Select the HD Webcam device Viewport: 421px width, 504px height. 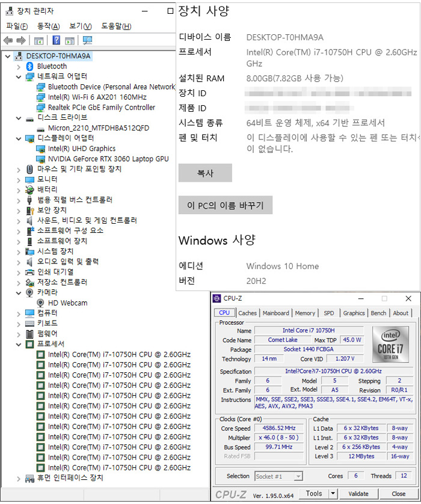(67, 303)
